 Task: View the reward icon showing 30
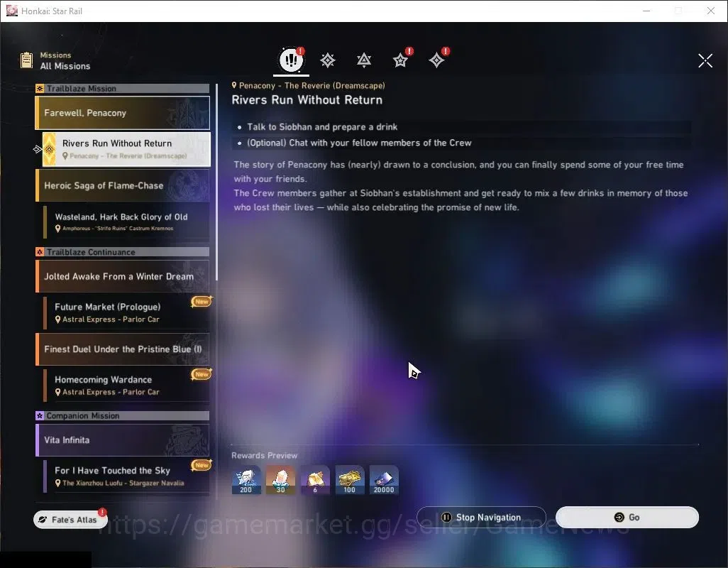(280, 480)
